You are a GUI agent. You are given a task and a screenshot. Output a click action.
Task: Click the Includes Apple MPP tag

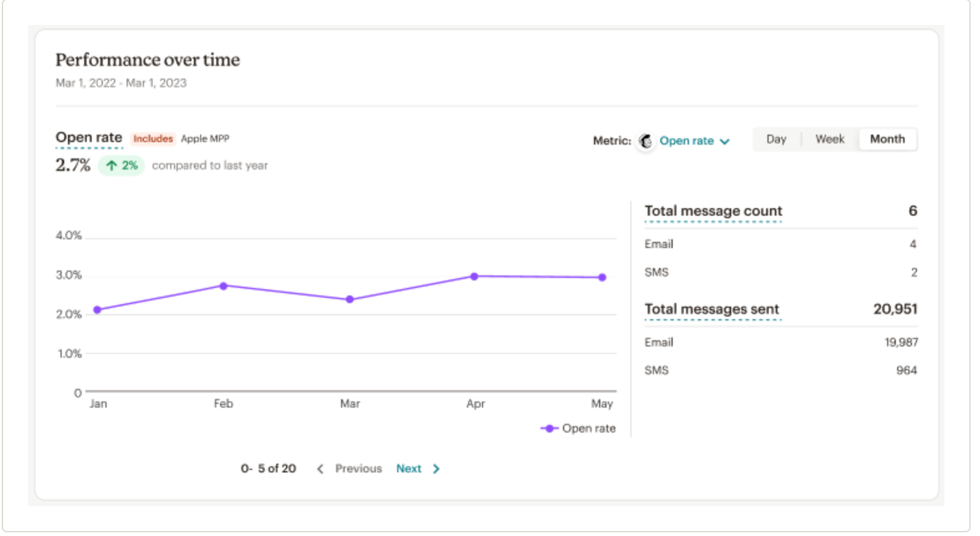point(181,138)
